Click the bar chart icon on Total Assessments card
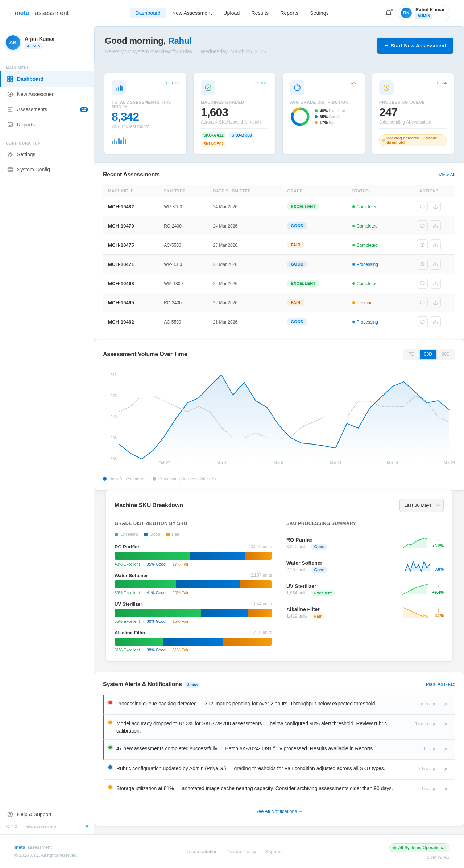The image size is (464, 868). pos(119,88)
